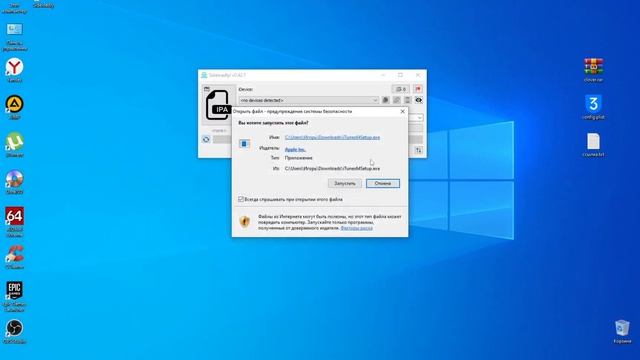Open the 'Факторы риска' link

(356, 228)
